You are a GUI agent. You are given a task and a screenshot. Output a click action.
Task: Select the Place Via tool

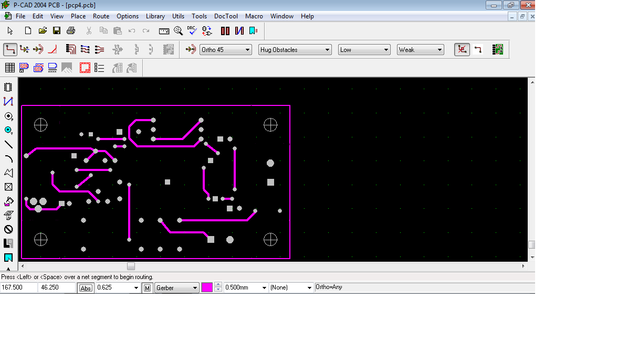[8, 130]
